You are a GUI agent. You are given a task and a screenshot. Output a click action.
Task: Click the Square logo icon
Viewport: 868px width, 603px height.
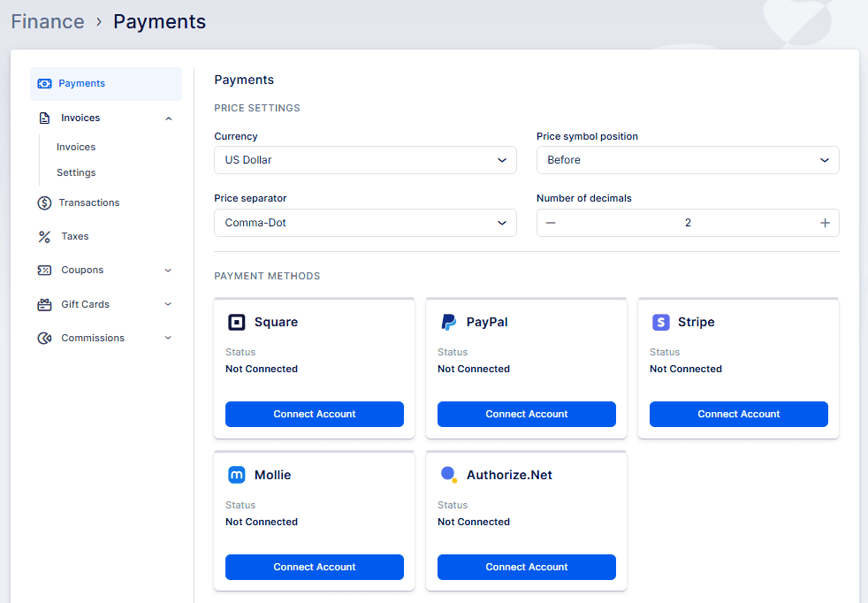[x=236, y=322]
